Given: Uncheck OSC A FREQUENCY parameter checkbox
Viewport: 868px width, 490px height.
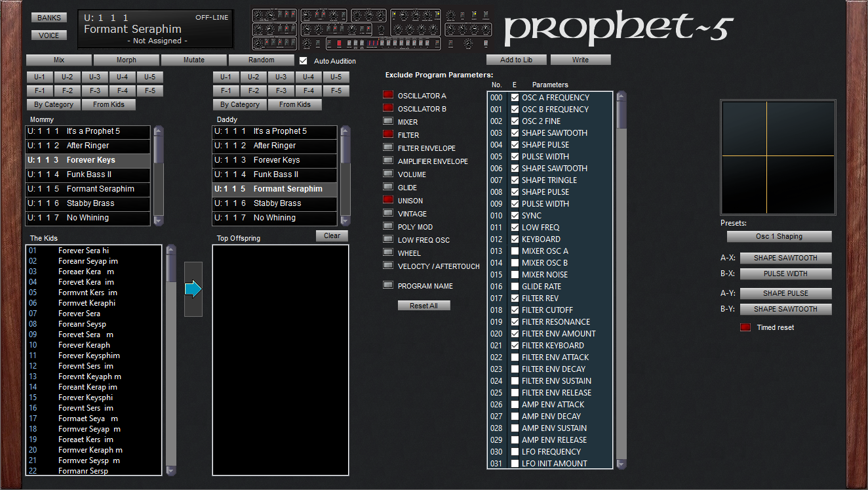Looking at the screenshot, I should (x=515, y=98).
